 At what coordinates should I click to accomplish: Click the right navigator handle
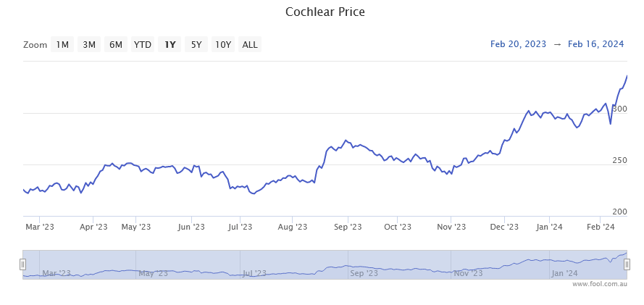(x=627, y=264)
